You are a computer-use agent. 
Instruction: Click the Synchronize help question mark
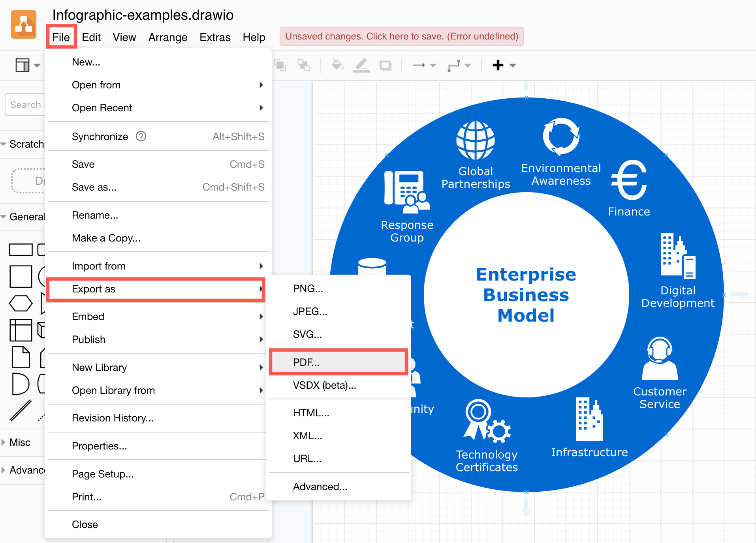pos(141,137)
